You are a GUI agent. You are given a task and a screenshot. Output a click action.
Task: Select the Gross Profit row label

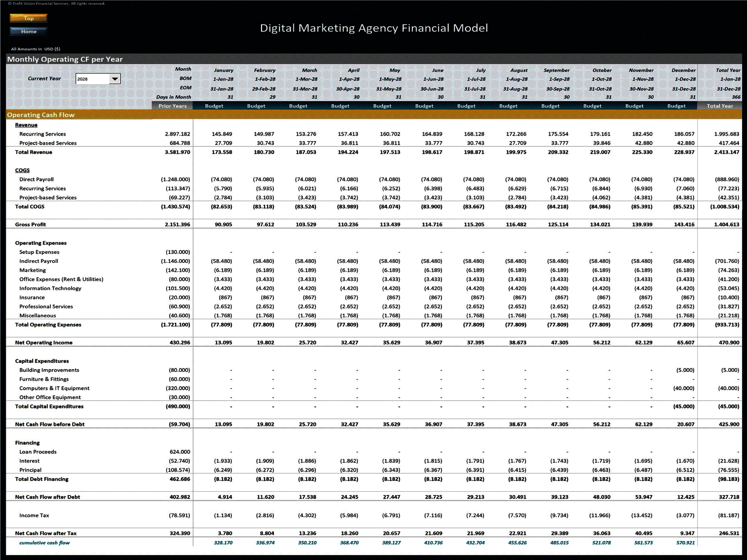tap(30, 224)
